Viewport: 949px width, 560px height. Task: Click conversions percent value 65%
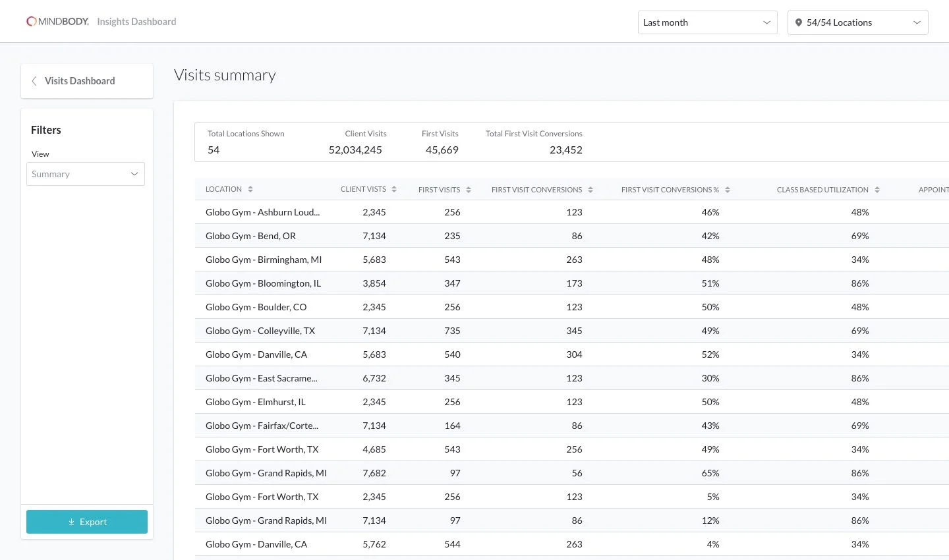click(x=710, y=473)
